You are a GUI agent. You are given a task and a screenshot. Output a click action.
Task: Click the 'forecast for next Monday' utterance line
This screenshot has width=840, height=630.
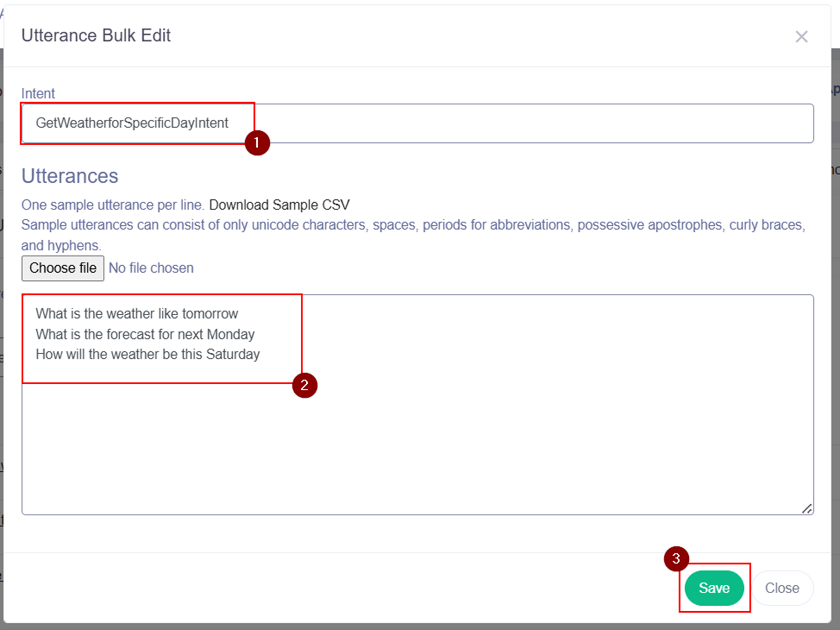(x=145, y=334)
